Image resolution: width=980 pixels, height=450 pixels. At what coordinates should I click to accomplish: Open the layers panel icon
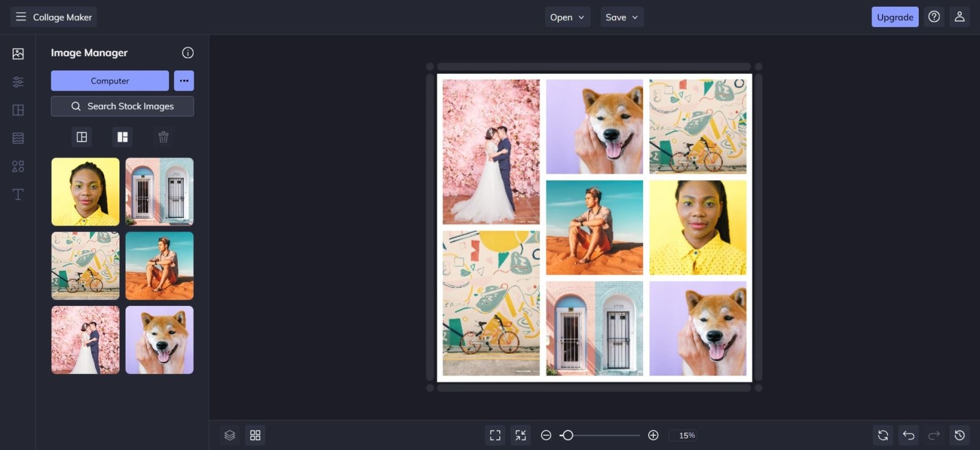point(230,435)
